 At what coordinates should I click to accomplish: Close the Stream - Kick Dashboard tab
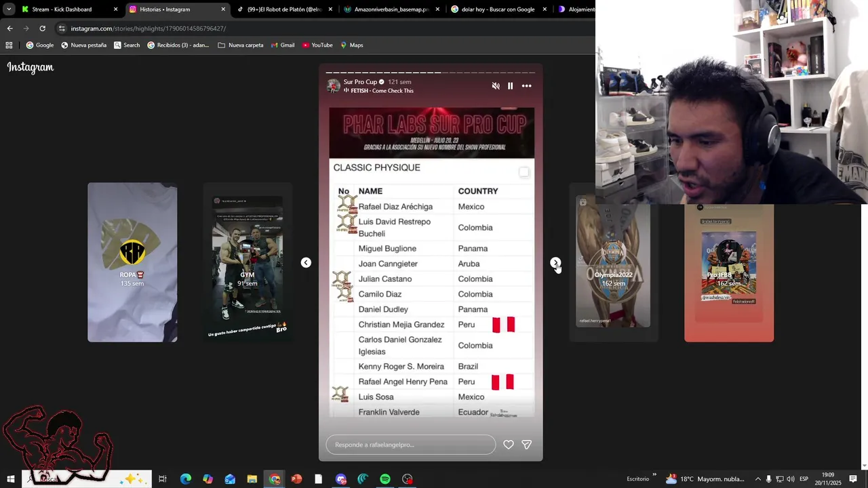115,9
